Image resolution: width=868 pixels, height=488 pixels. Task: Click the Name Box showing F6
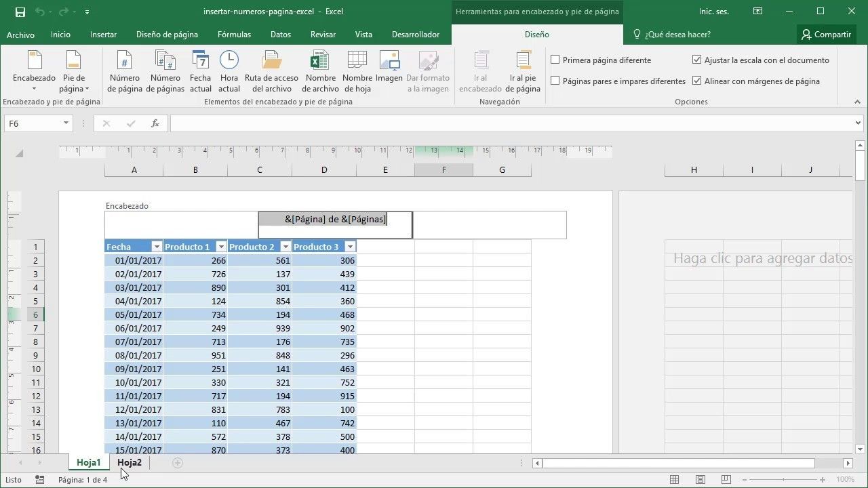(39, 123)
